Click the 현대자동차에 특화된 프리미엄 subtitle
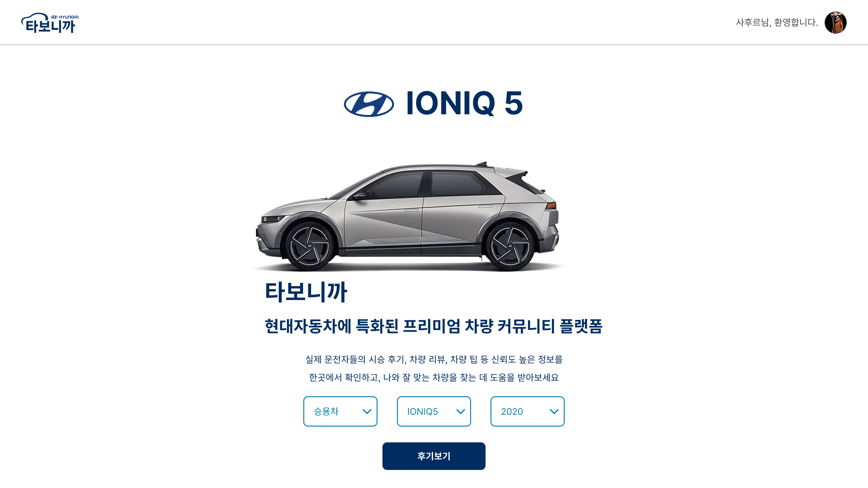868x488 pixels. pos(434,326)
